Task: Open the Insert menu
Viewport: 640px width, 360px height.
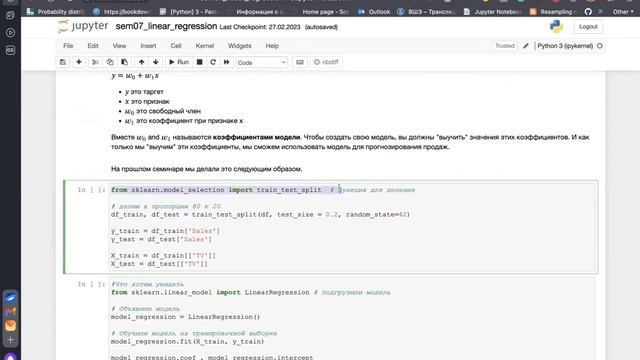Action: pyautogui.click(x=148, y=46)
